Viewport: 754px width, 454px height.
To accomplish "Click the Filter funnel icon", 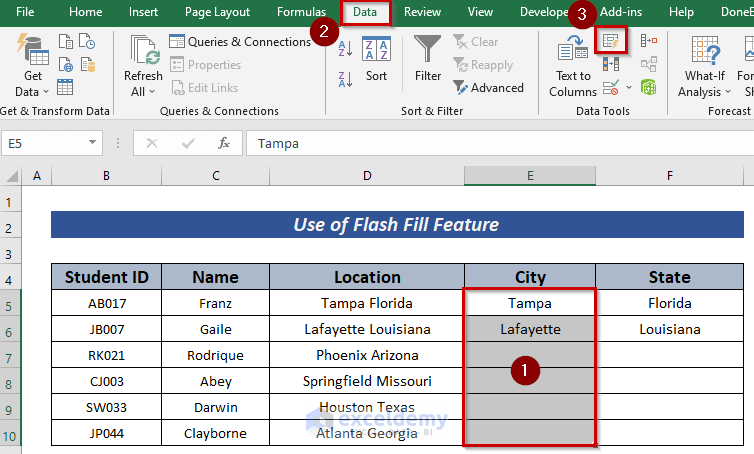I will tap(428, 58).
